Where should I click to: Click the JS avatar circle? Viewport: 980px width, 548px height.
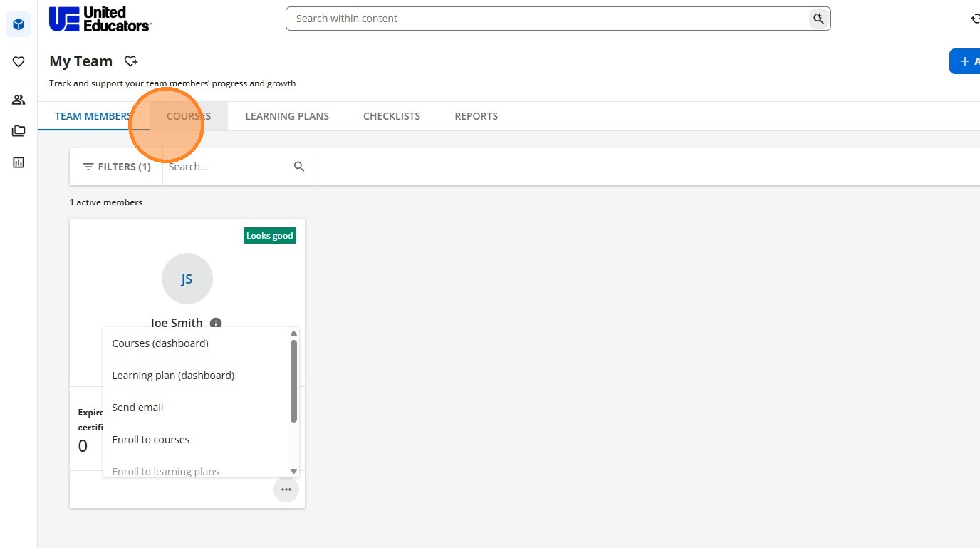(187, 279)
